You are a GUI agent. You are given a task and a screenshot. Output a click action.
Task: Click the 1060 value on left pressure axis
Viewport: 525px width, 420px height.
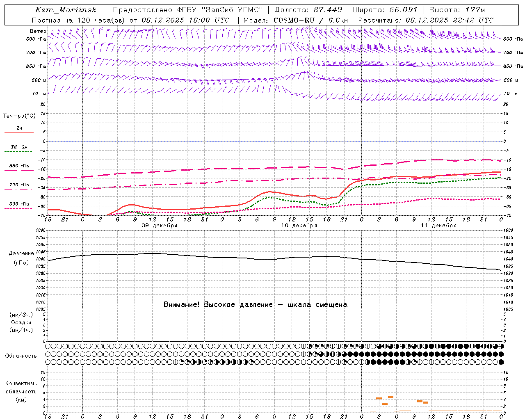pos(41,231)
